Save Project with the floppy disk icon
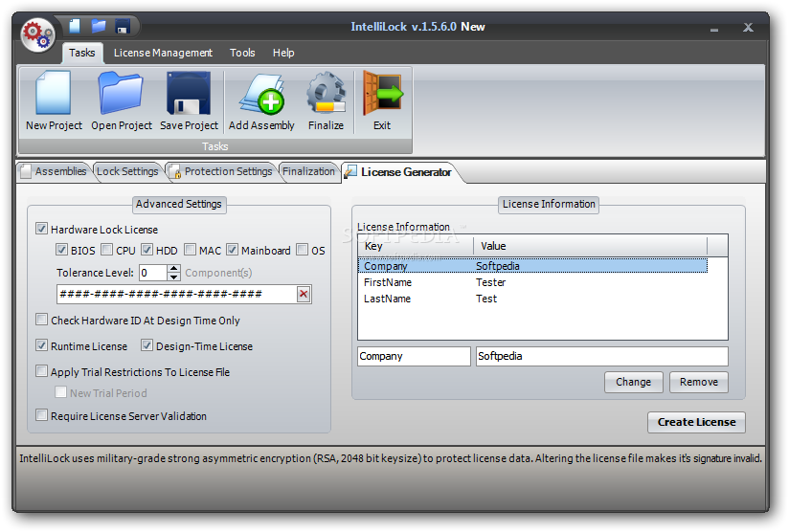Image resolution: width=789 pixels, height=532 pixels. [189, 101]
